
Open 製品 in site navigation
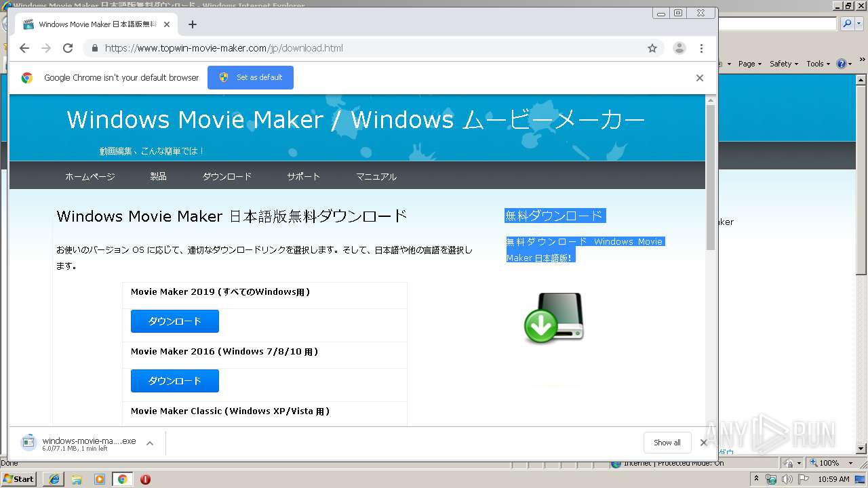pyautogui.click(x=158, y=176)
